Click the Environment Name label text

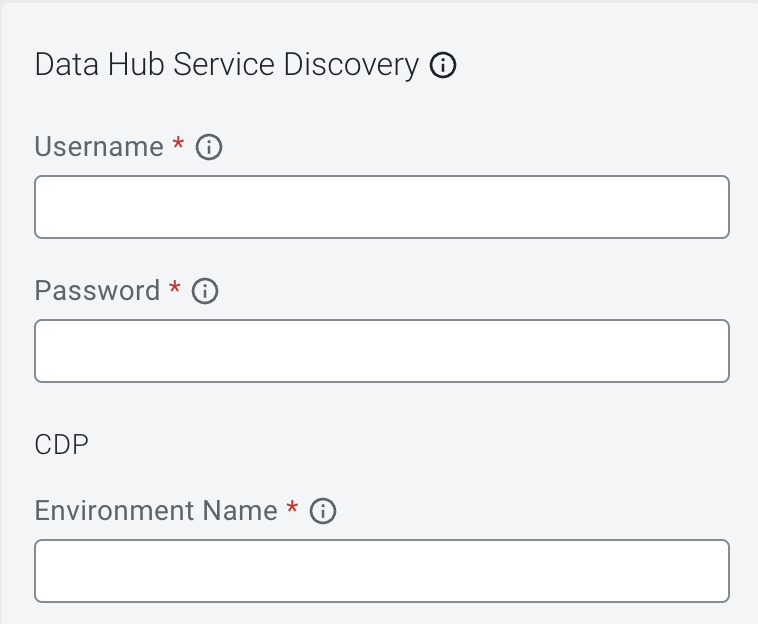[x=156, y=510]
